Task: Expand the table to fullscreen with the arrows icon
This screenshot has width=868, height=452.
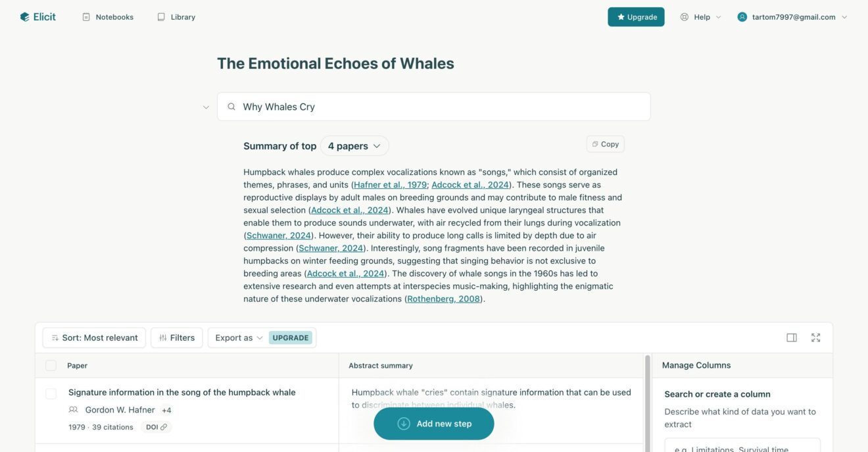Action: click(x=815, y=337)
